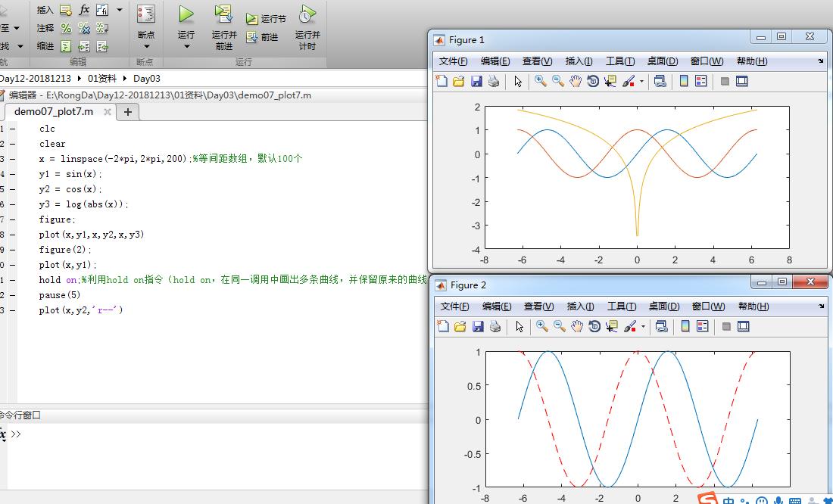Select the Pan hand tool in Figure 1
The image size is (833, 504).
(x=576, y=81)
